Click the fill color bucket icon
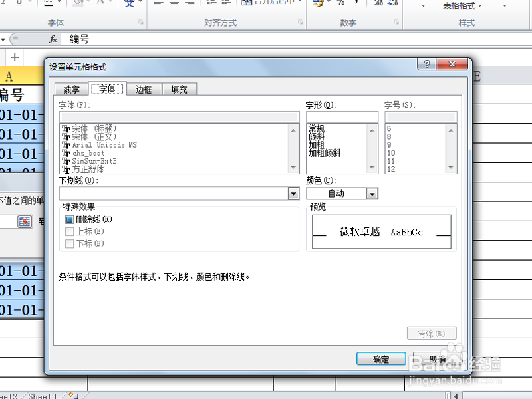The image size is (532, 399). [78, 3]
